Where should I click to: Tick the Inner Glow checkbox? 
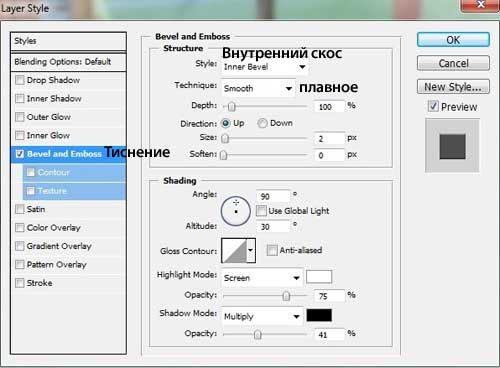tap(20, 135)
